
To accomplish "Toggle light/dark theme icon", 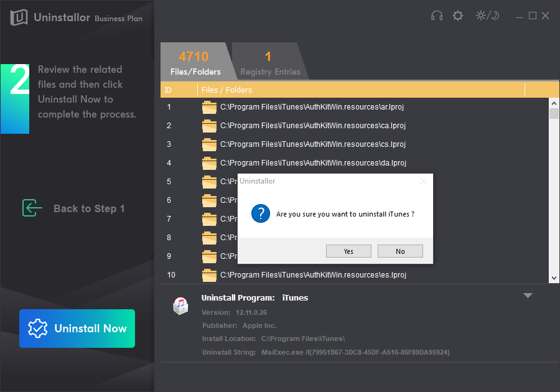I will (x=487, y=16).
